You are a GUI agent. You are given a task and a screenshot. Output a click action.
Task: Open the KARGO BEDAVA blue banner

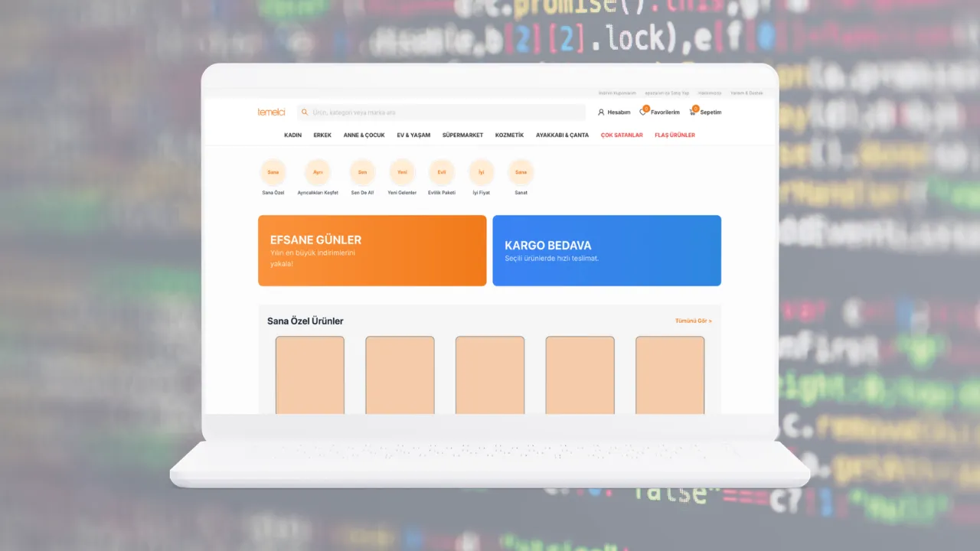pyautogui.click(x=606, y=251)
